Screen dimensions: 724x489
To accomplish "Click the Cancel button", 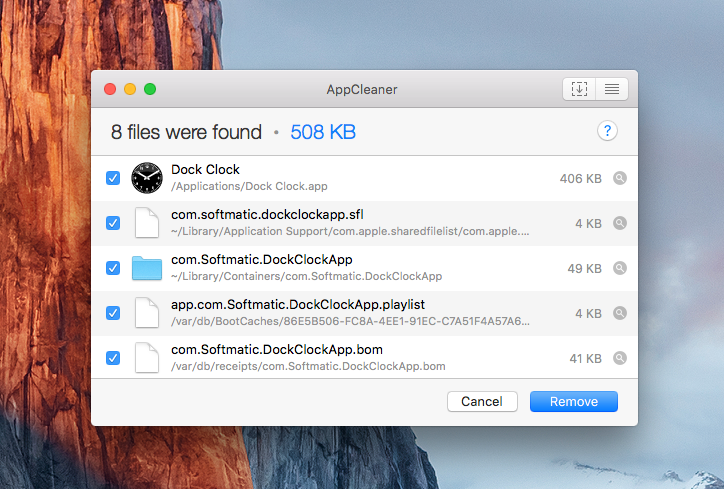I will pyautogui.click(x=482, y=401).
